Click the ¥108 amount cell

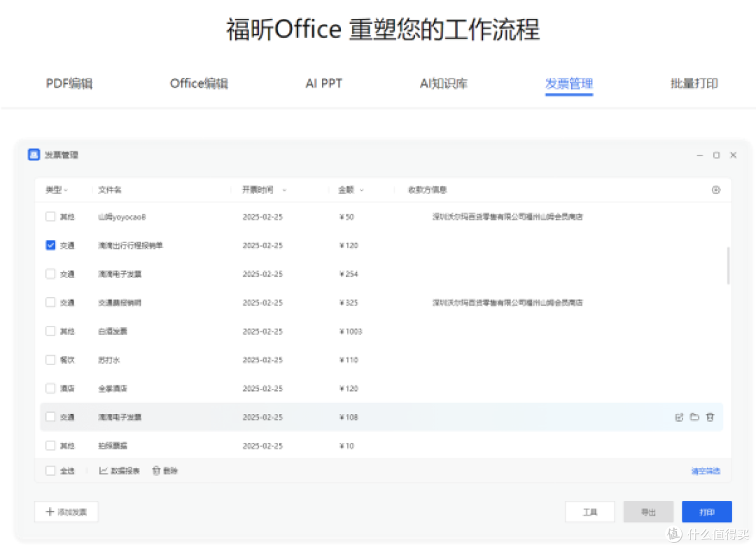[x=349, y=418]
